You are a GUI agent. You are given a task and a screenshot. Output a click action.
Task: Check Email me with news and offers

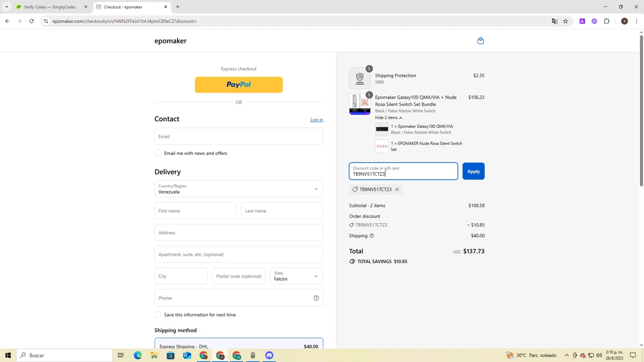[158, 153]
